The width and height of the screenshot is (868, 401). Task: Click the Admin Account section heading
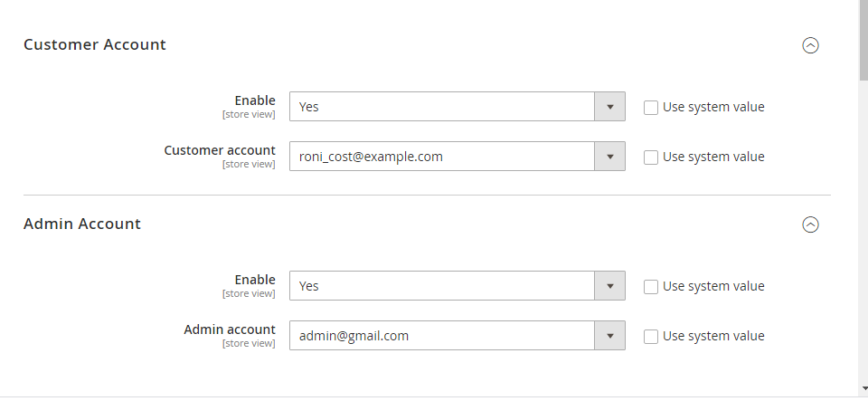click(x=82, y=224)
